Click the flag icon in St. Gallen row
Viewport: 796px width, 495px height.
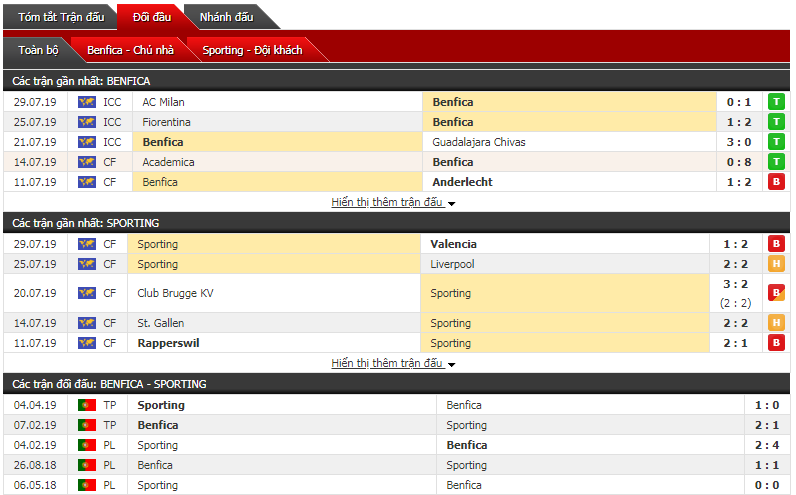pyautogui.click(x=87, y=323)
